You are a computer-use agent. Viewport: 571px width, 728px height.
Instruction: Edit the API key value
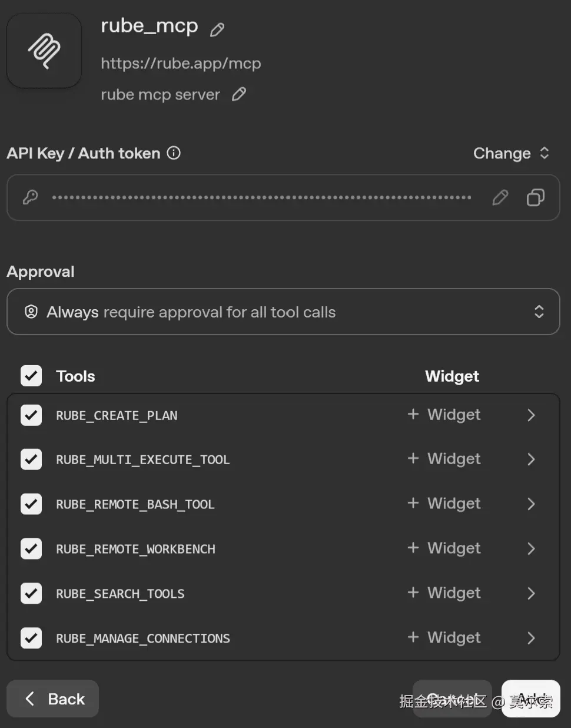tap(500, 198)
